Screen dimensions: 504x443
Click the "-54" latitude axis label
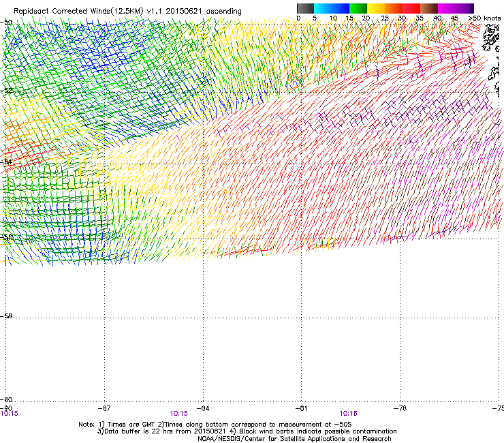coord(6,162)
